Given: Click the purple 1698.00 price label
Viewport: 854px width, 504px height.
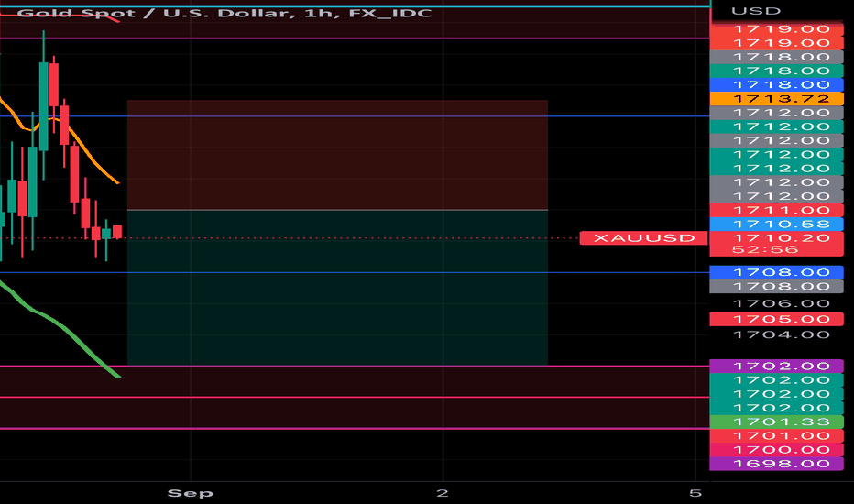Looking at the screenshot, I should tap(777, 464).
